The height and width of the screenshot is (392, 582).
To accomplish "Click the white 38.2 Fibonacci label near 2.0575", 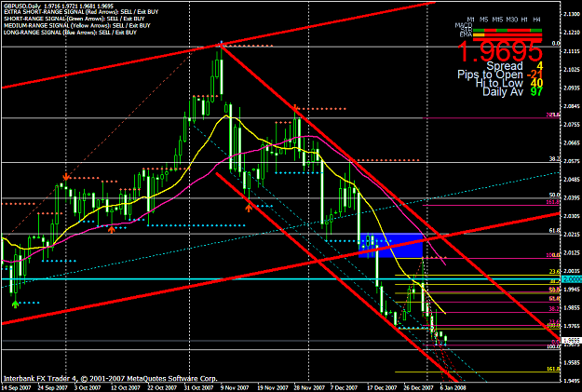I will (x=555, y=159).
